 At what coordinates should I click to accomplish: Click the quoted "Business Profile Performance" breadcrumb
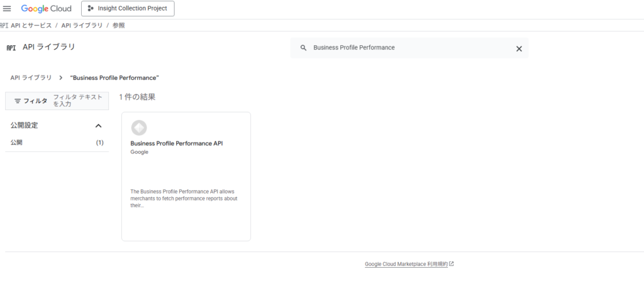114,78
